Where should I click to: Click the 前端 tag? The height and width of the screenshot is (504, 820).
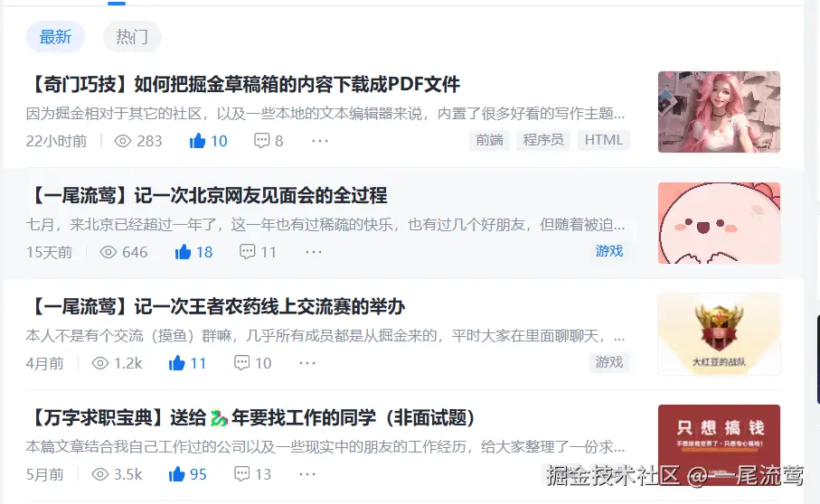(489, 140)
